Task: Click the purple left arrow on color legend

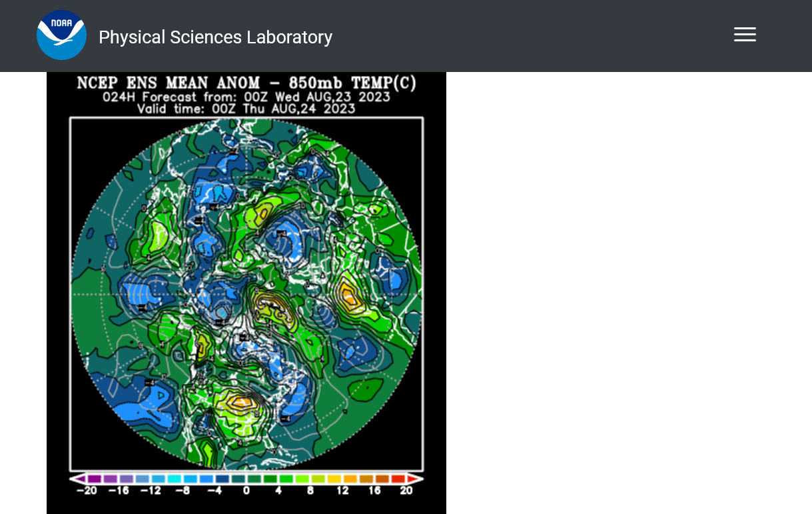Action: pyautogui.click(x=78, y=479)
